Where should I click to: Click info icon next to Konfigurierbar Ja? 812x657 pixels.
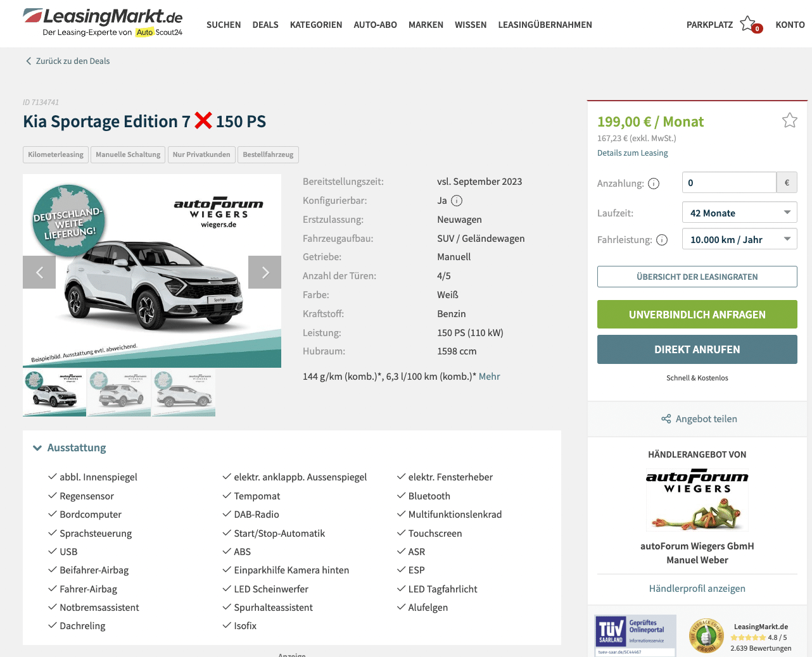(x=457, y=201)
